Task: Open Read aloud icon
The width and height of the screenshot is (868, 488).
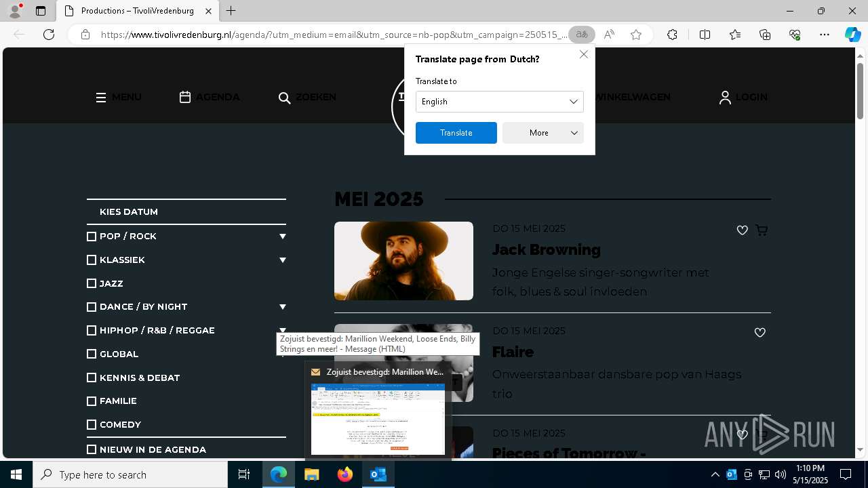Action: 609,35
